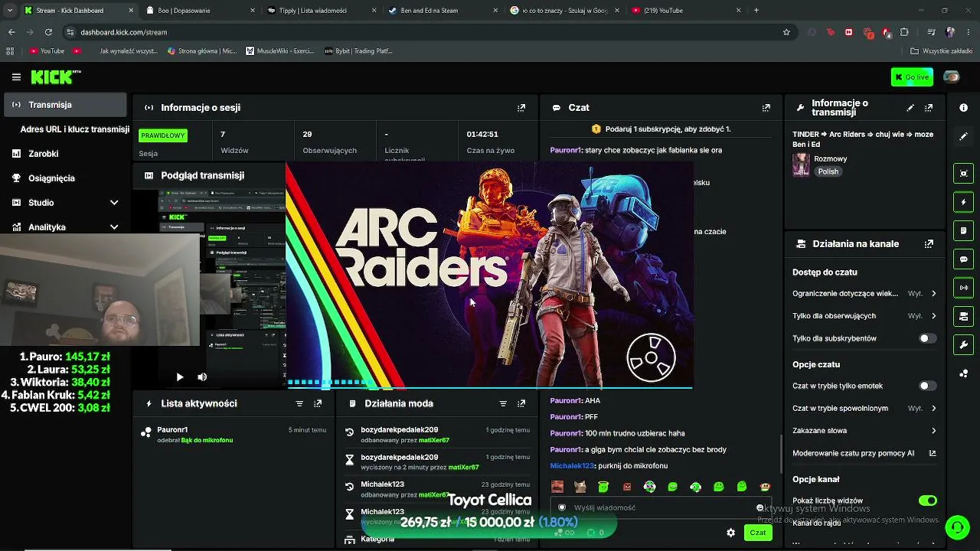Bookmark this page with the star icon
This screenshot has width=980, height=551.
pyautogui.click(x=786, y=32)
